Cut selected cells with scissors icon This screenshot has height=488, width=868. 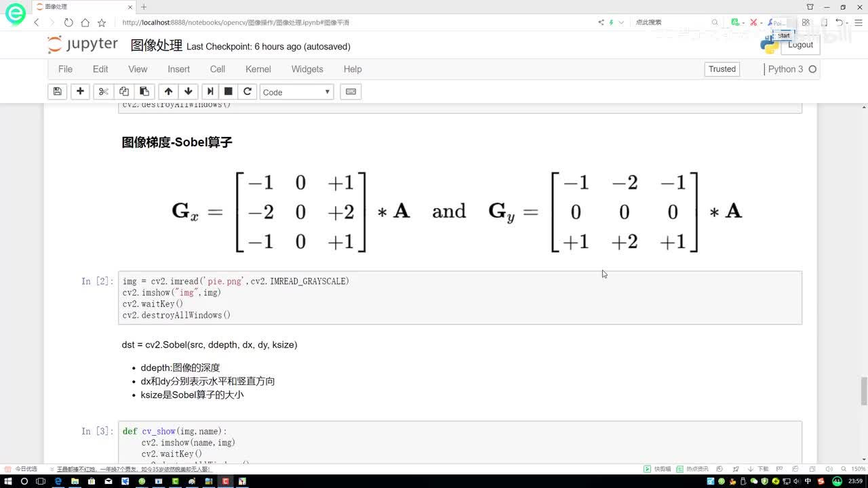click(103, 91)
